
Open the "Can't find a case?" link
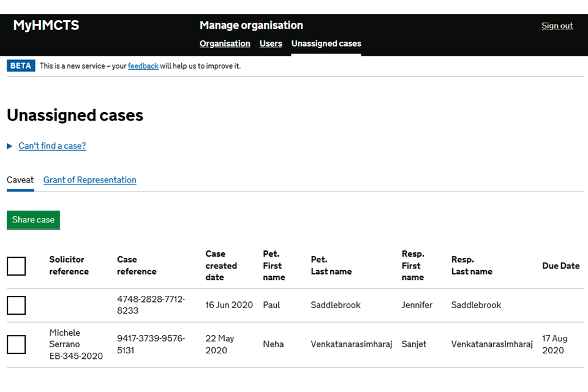(52, 146)
